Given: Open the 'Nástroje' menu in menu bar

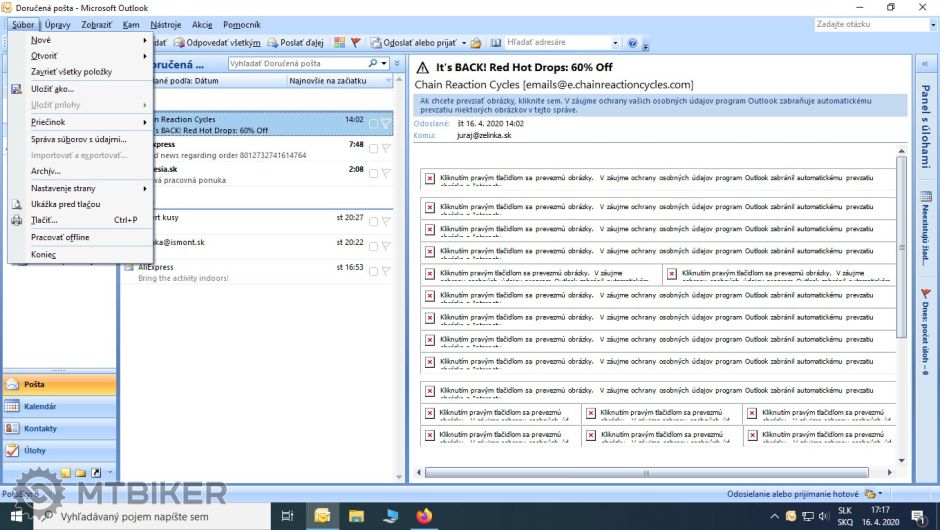Looking at the screenshot, I should [x=165, y=24].
